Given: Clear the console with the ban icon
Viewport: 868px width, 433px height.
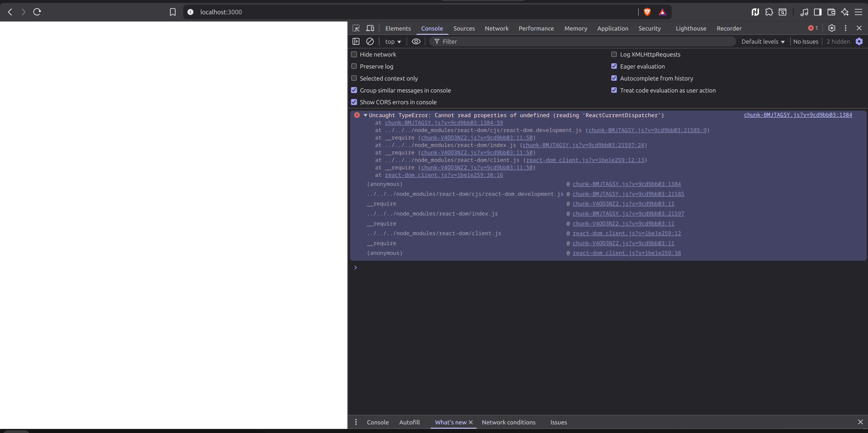Looking at the screenshot, I should (x=370, y=41).
